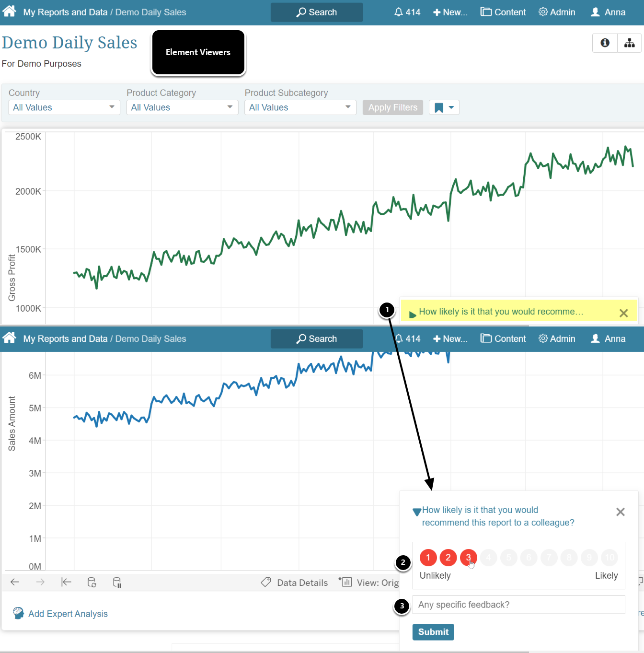The width and height of the screenshot is (644, 653).
Task: Click the Data Details tag icon
Action: (266, 582)
